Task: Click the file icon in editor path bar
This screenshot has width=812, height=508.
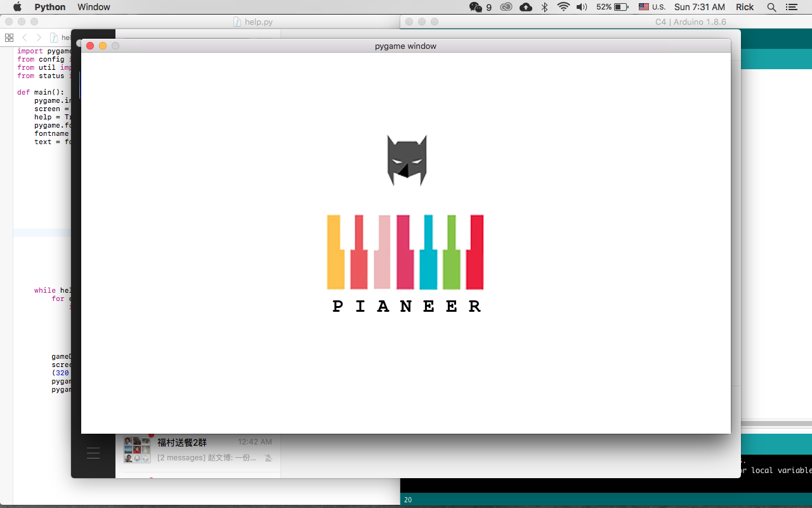Action: (x=55, y=37)
